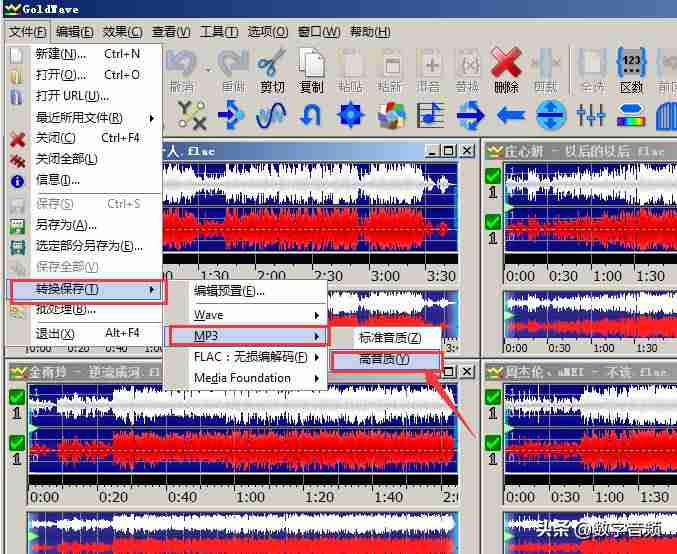Expand the 最近所用文件(R) submenu
This screenshot has width=677, height=554.
(x=96, y=117)
